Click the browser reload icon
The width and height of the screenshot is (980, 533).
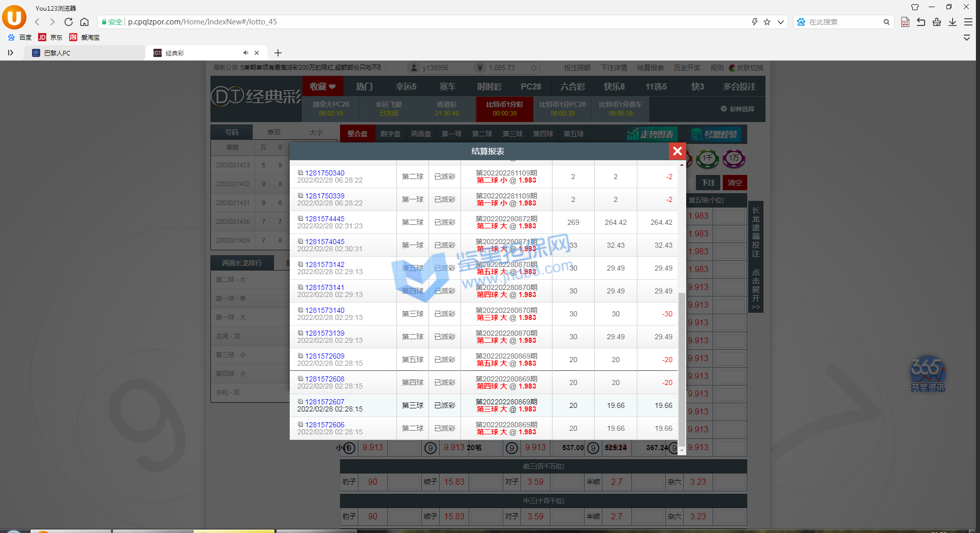(68, 22)
